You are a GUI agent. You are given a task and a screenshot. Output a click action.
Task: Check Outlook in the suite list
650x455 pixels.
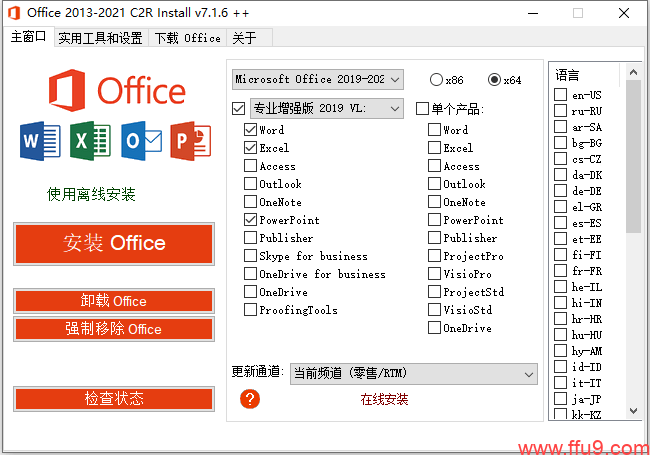click(x=250, y=184)
